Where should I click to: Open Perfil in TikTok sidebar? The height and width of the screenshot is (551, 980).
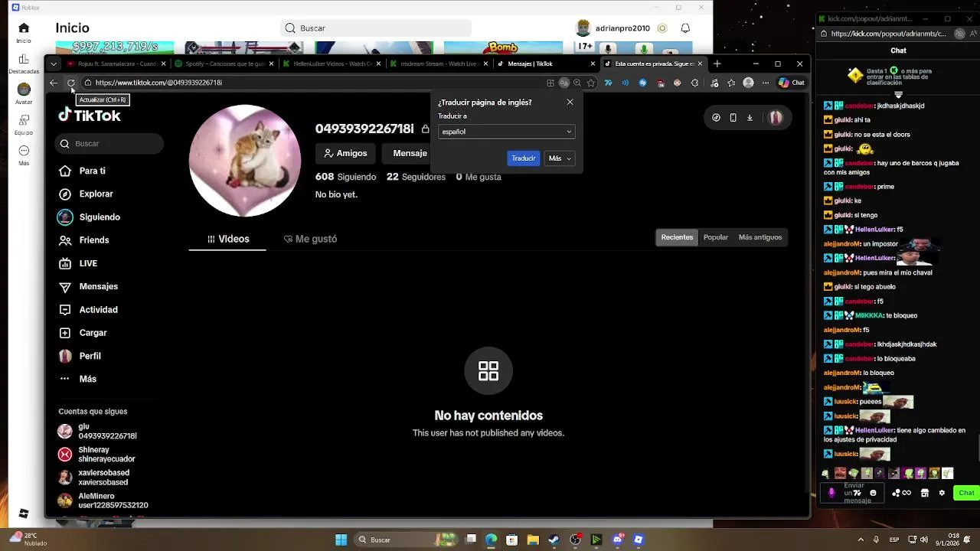pos(80,356)
